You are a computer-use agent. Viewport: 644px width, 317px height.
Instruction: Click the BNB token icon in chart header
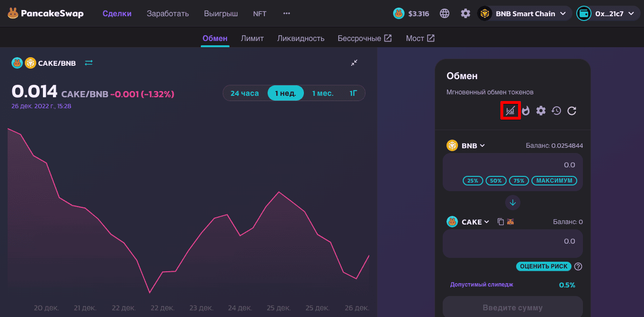click(x=31, y=63)
